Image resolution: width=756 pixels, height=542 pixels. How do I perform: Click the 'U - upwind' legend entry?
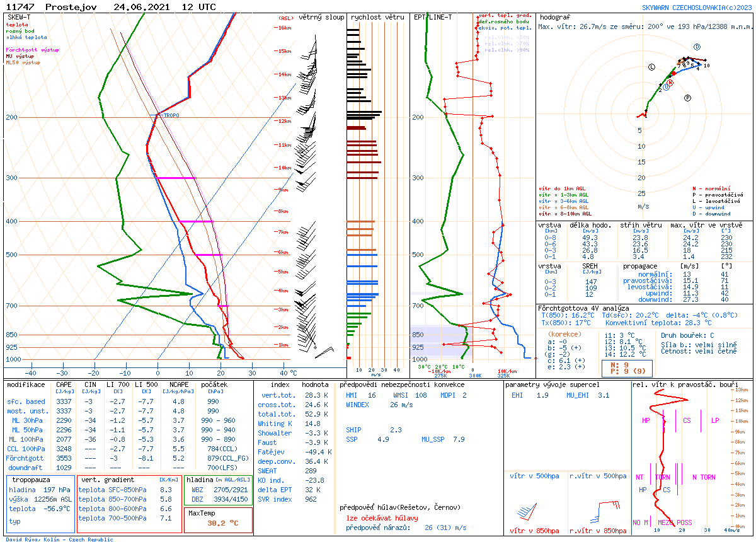708,207
